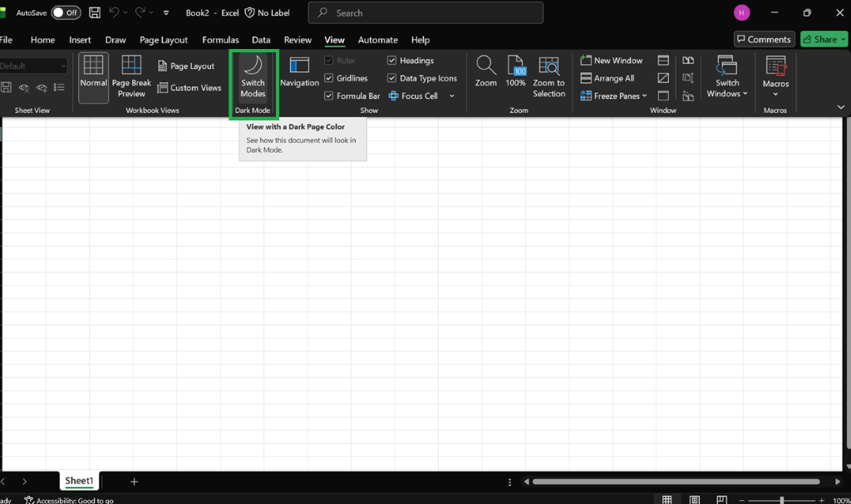
Task: Toggle the Ruler checkbox
Action: click(328, 61)
